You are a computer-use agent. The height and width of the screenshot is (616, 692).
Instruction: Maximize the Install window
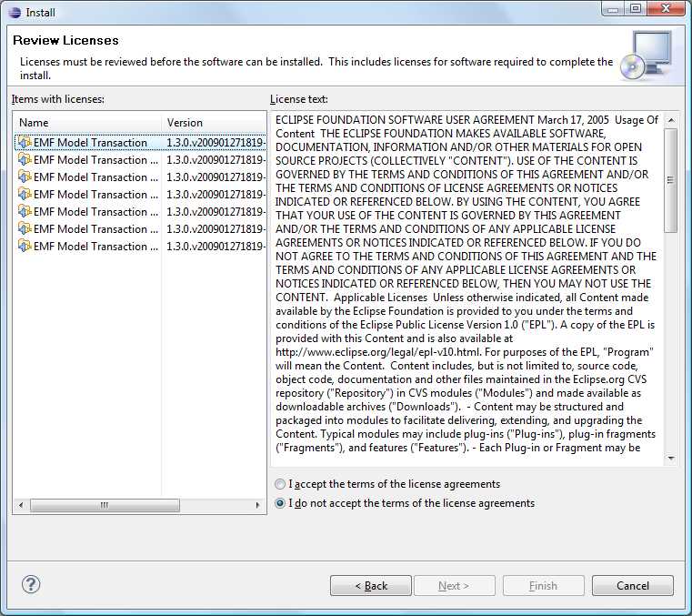pos(636,8)
